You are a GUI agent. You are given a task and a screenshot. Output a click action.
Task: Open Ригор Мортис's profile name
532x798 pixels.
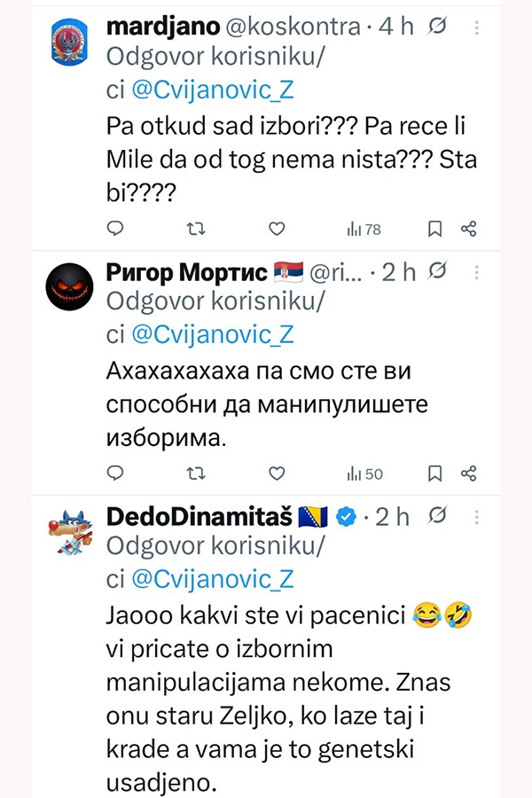[x=186, y=272]
